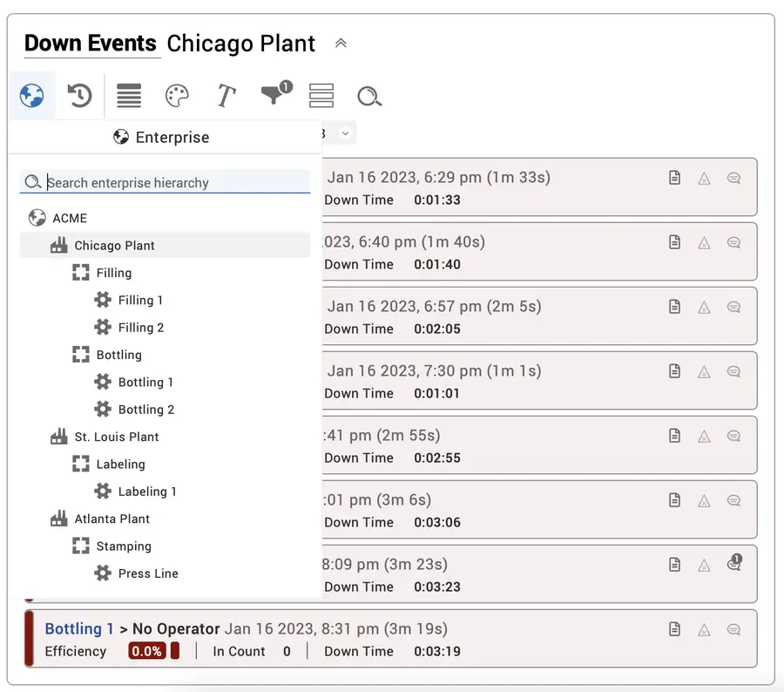
Task: Open comment bubble with badge, 8:09 pm event
Action: click(734, 563)
